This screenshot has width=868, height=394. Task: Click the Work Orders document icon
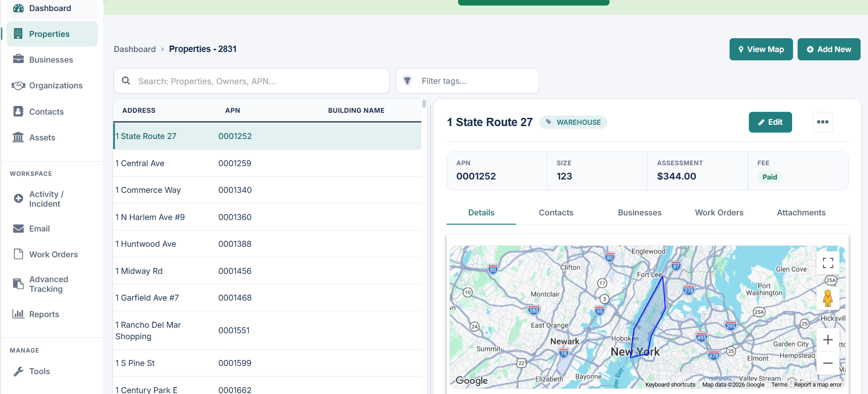point(18,254)
